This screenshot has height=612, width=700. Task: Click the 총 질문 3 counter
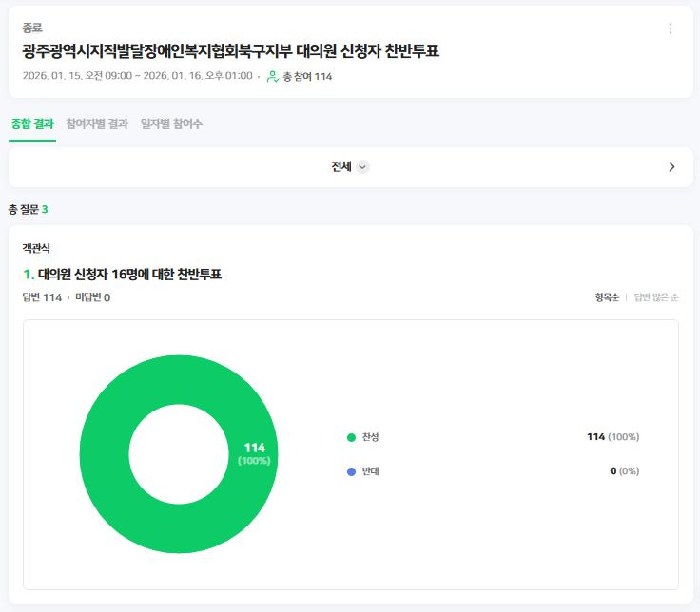(28, 209)
